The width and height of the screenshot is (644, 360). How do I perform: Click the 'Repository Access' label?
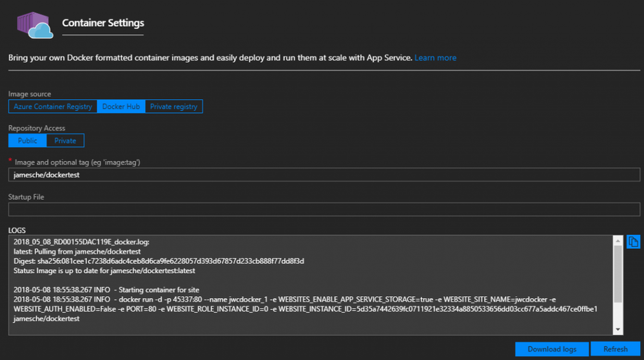point(37,128)
